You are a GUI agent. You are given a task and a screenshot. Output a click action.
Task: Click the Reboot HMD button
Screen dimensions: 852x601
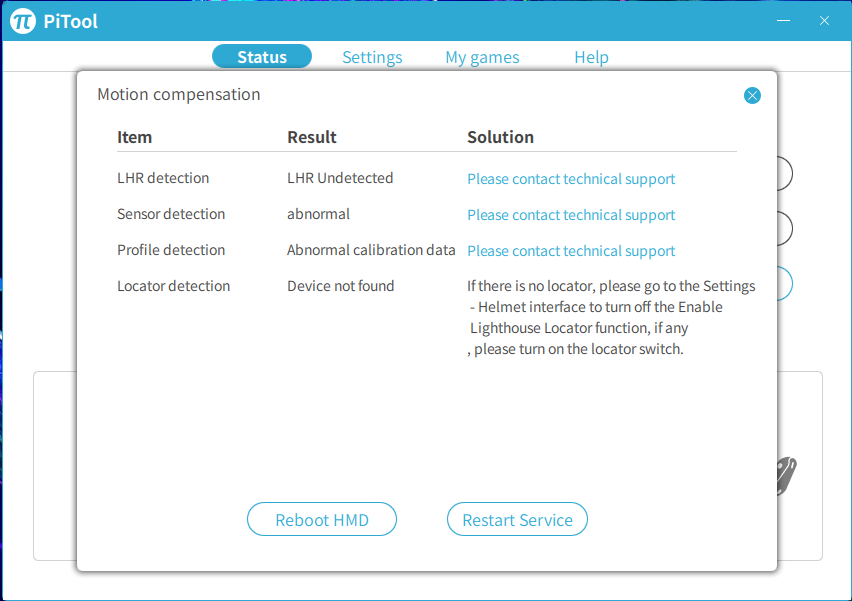322,519
